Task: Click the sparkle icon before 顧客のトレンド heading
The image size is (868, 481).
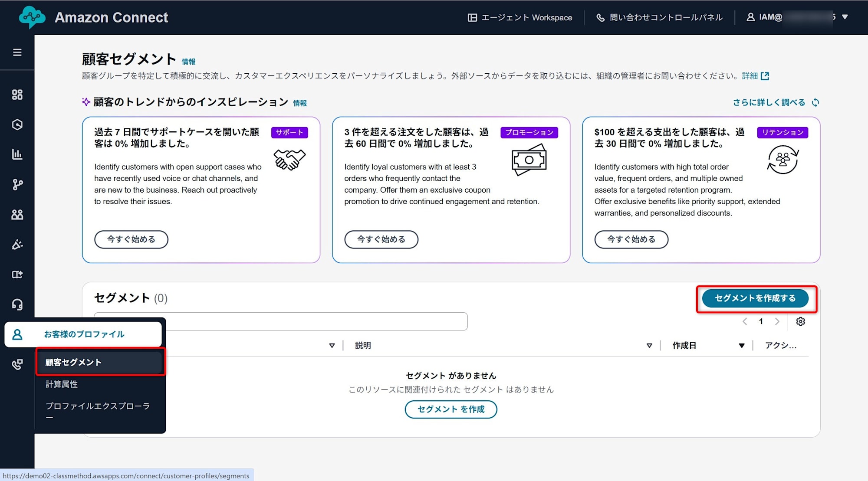Action: coord(86,102)
